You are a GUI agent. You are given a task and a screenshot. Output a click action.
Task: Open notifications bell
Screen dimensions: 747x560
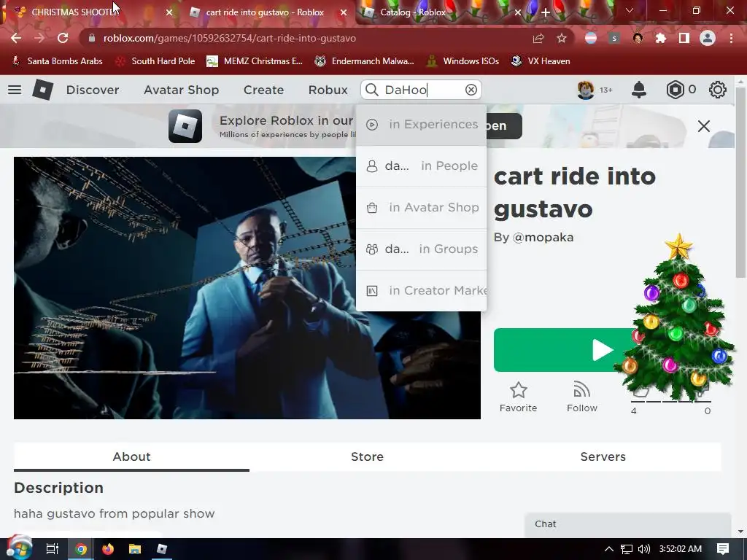tap(639, 90)
